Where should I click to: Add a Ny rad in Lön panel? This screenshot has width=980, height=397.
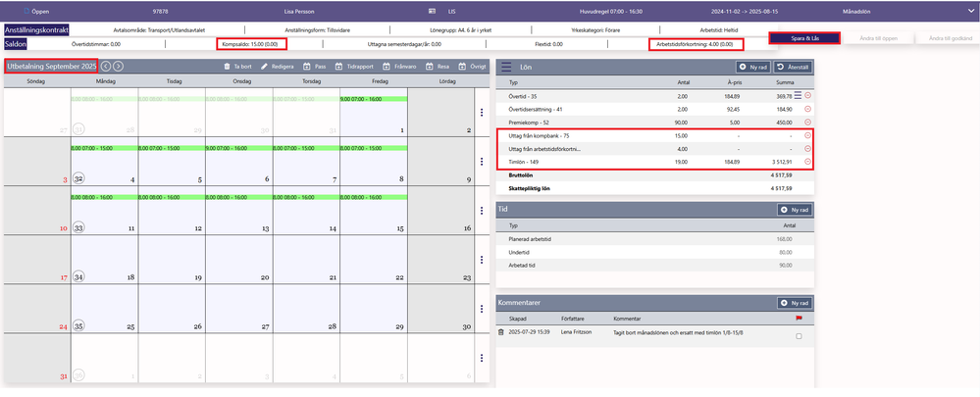click(753, 67)
